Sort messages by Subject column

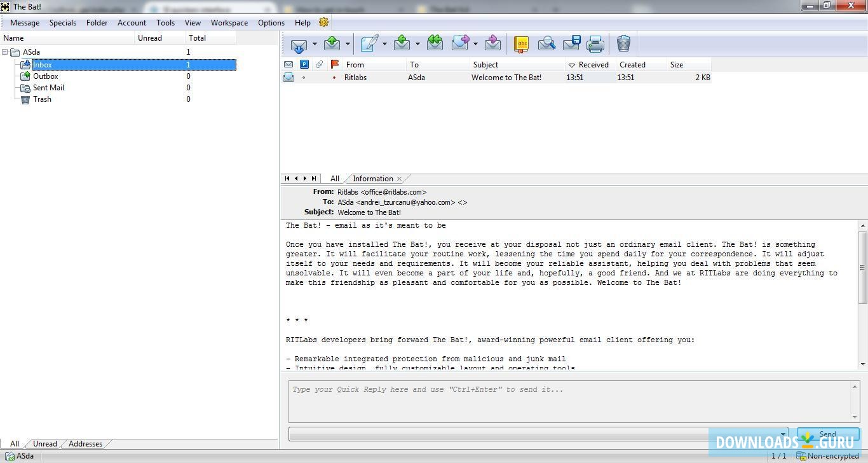pyautogui.click(x=517, y=65)
